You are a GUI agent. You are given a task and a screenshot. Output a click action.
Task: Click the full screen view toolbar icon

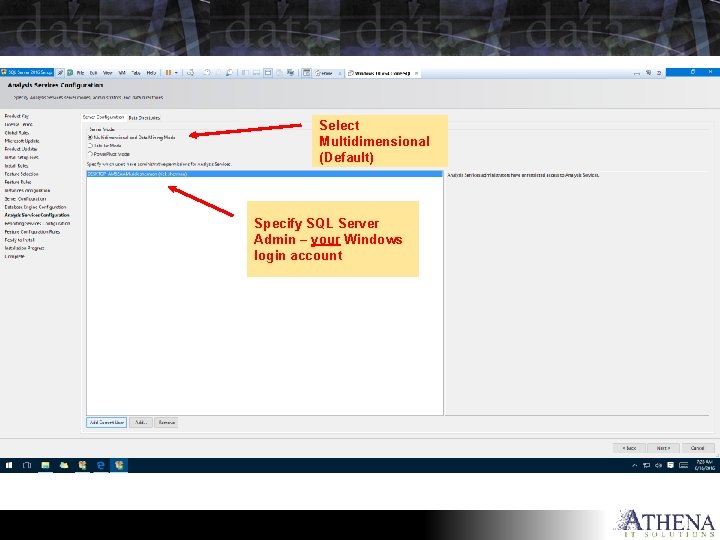[x=268, y=73]
